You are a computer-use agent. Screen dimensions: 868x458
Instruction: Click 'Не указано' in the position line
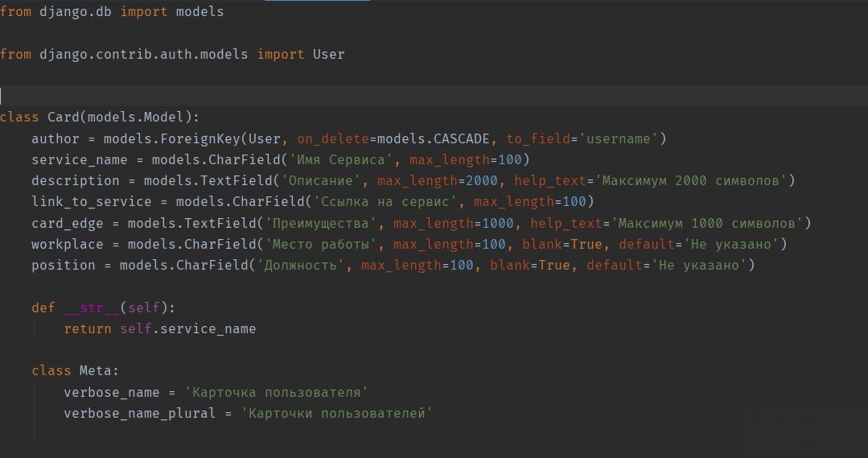click(x=698, y=266)
